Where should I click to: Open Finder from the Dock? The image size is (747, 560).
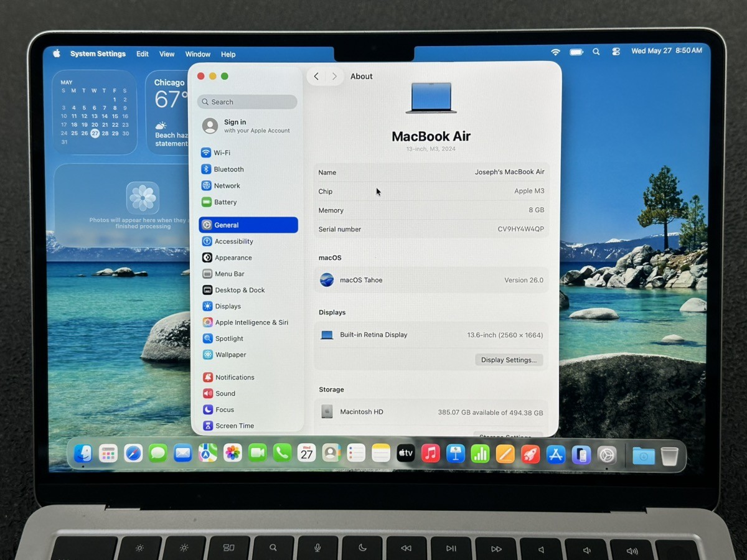tap(83, 454)
